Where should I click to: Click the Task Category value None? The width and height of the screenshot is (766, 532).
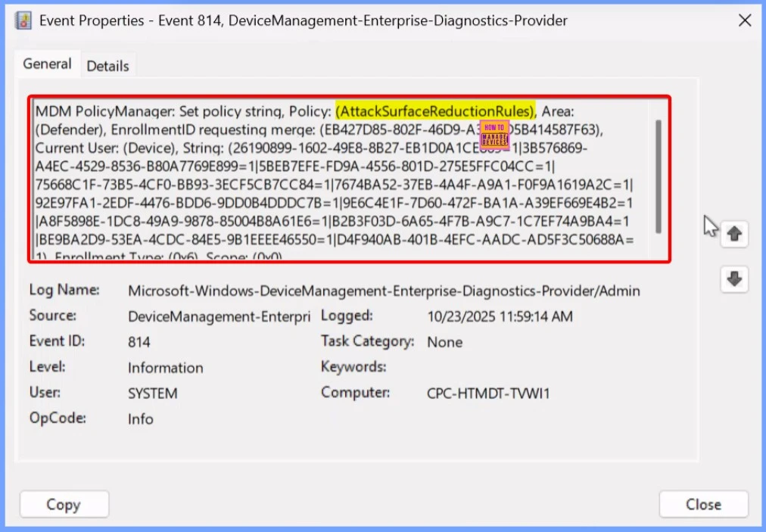click(x=444, y=342)
